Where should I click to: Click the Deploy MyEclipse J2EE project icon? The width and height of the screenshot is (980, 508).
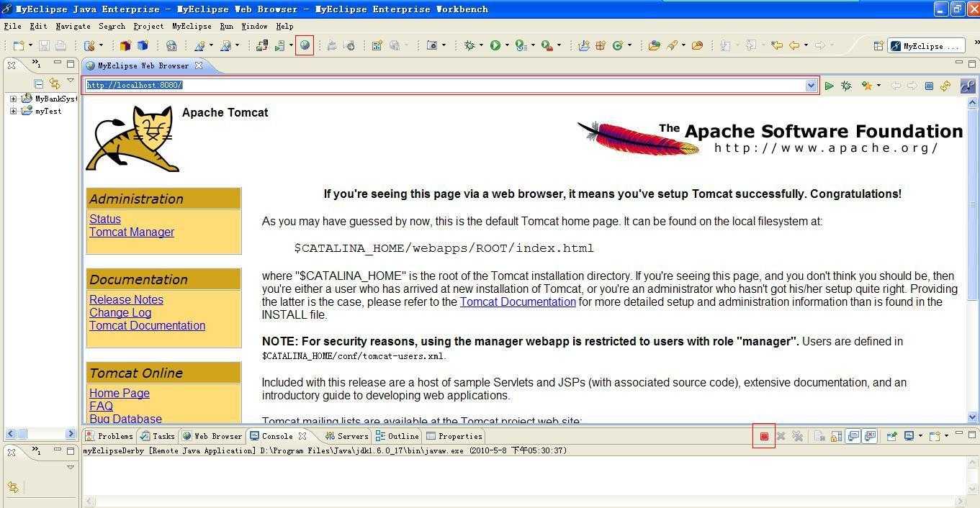point(262,45)
